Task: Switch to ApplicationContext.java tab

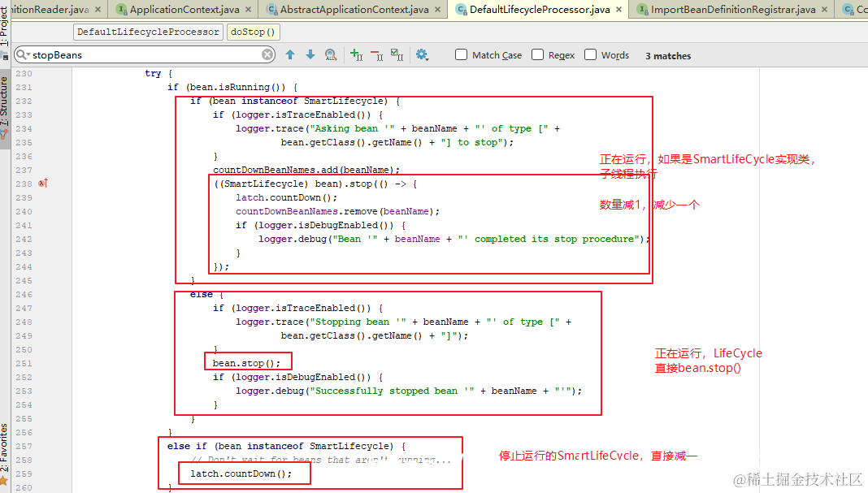Action: [184, 10]
